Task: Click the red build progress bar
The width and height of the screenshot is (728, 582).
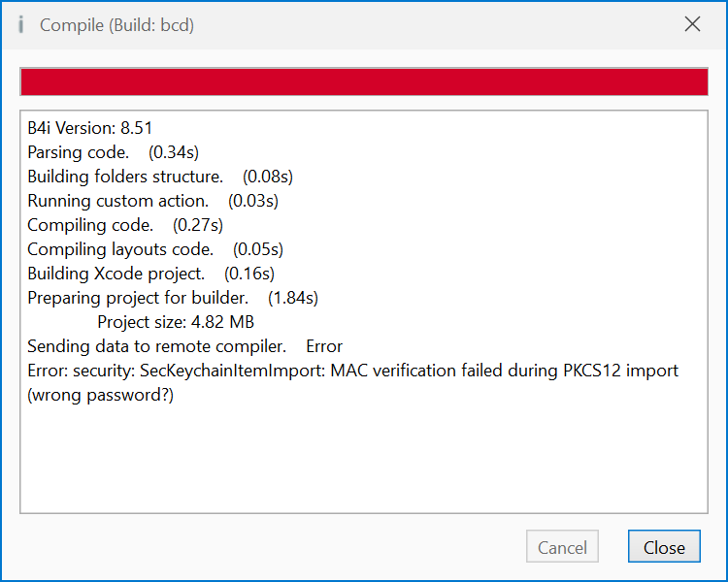Action: pyautogui.click(x=363, y=82)
